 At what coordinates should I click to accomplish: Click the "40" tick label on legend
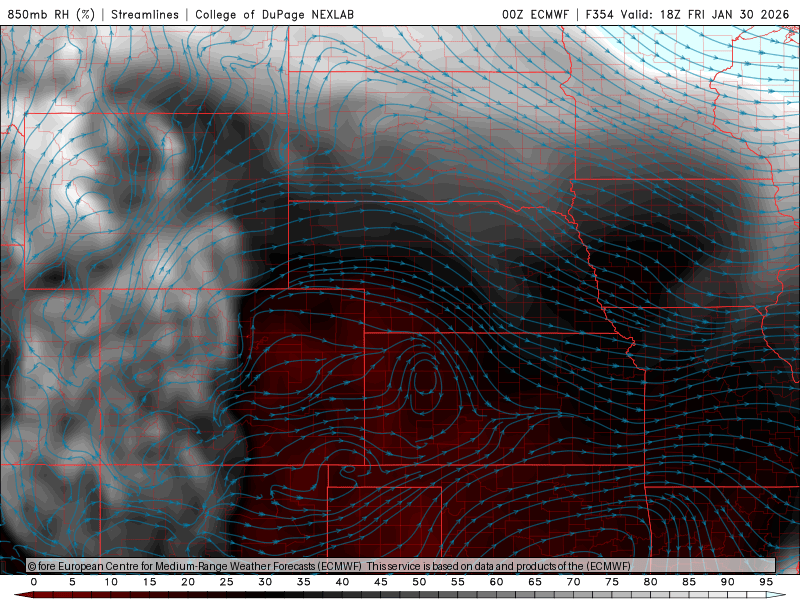click(342, 582)
